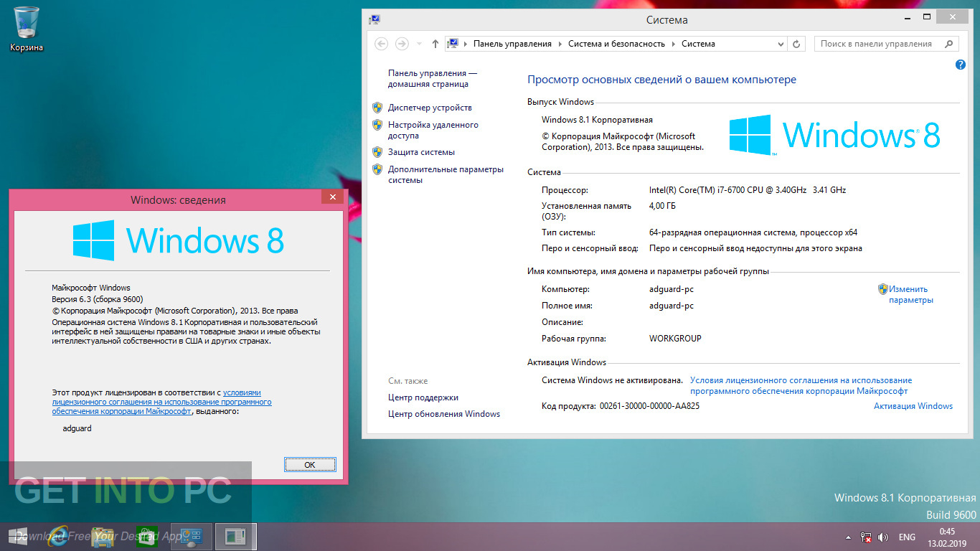Close the Windows: сведения dialog
This screenshot has height=551, width=980.
point(331,197)
